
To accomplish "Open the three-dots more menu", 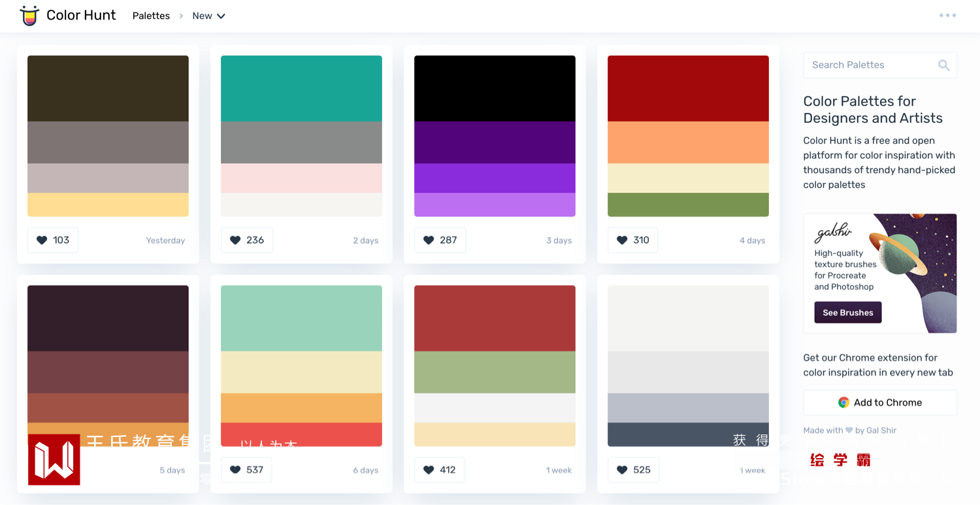I will coord(947,15).
